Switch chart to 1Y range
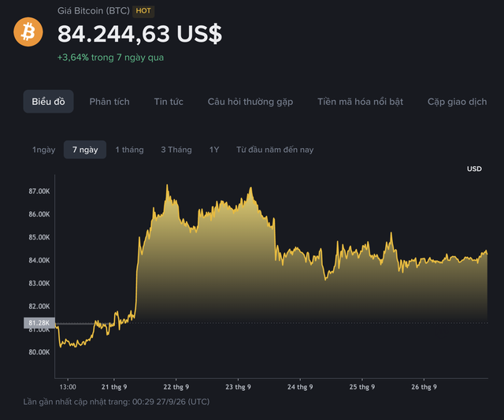The image size is (504, 420). coord(214,150)
